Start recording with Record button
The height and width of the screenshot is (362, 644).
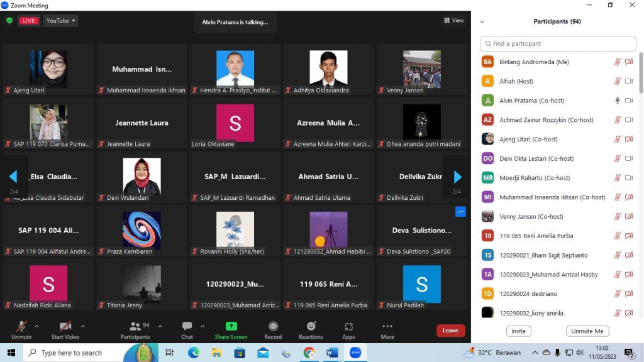pos(273,330)
